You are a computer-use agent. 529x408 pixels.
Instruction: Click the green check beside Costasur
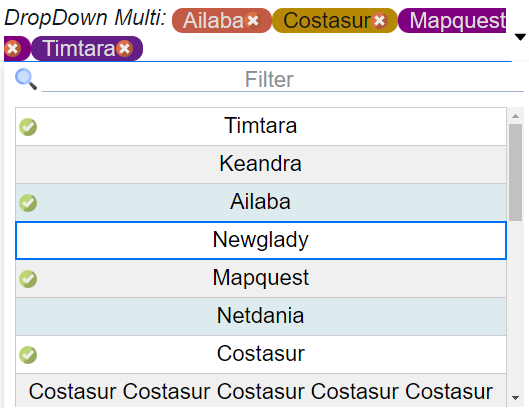tap(28, 355)
